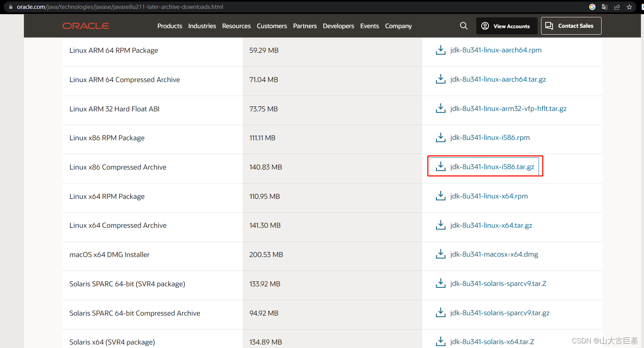Select 'Linux x86 Compressed Archive' text

point(118,167)
